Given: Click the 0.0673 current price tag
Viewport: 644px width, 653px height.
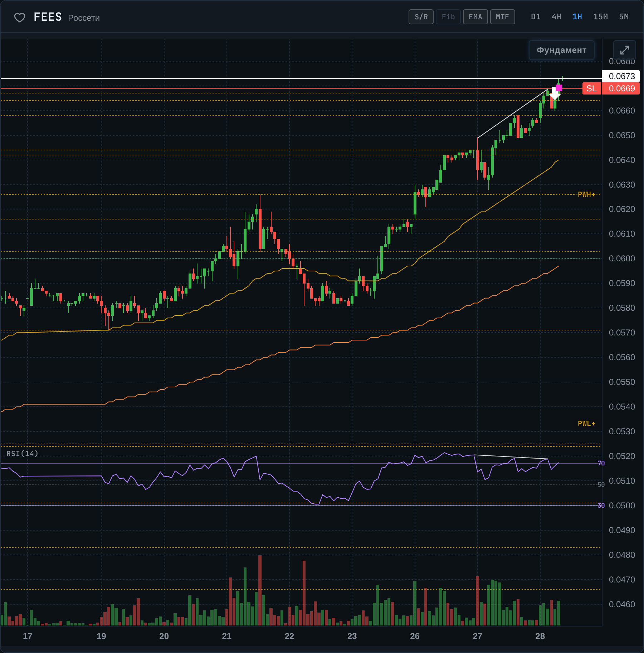Looking at the screenshot, I should 621,76.
